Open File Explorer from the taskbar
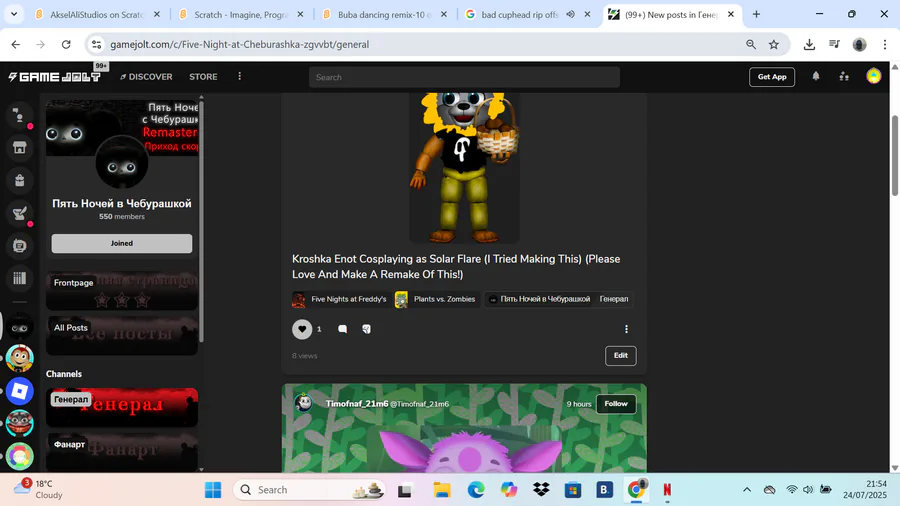Image resolution: width=900 pixels, height=506 pixels. 441,489
